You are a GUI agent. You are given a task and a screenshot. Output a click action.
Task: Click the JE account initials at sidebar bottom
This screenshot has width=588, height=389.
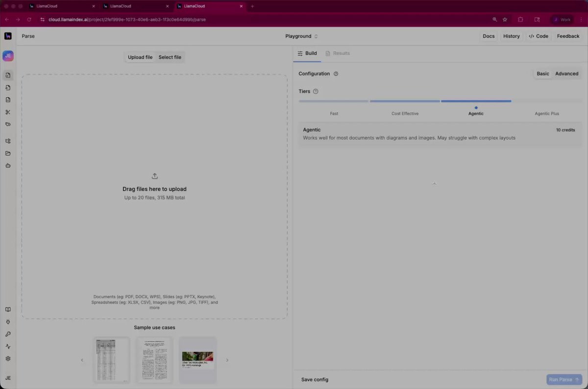click(8, 378)
